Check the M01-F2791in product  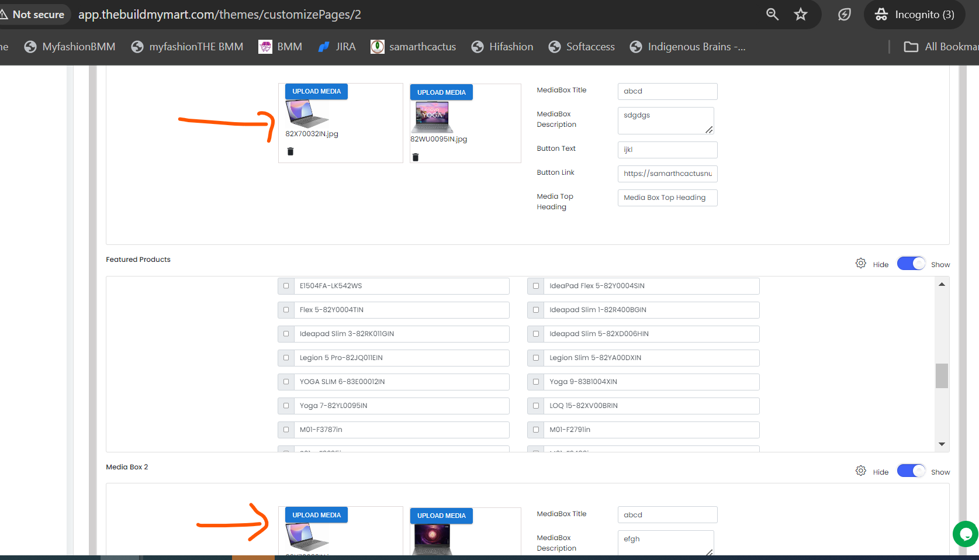coord(536,430)
